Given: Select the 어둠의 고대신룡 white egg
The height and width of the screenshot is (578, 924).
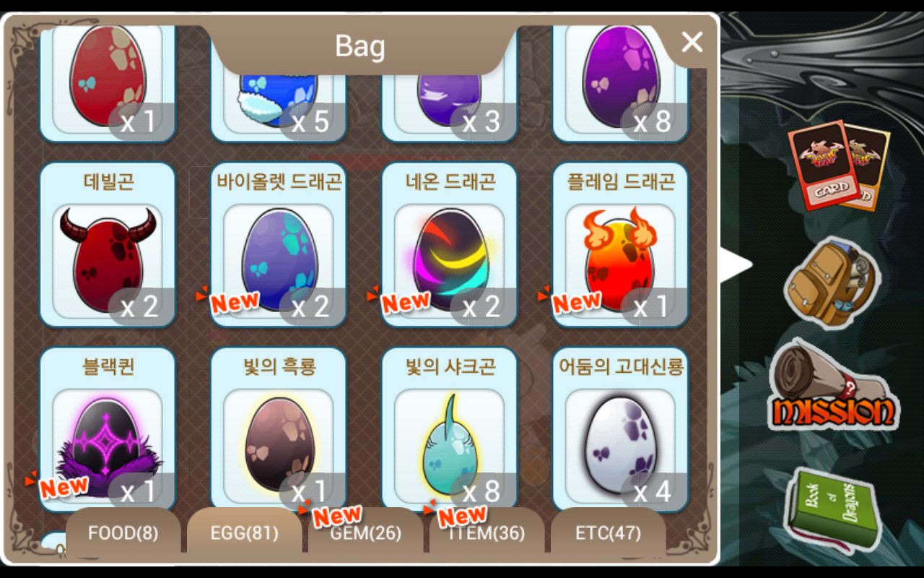Looking at the screenshot, I should click(620, 430).
